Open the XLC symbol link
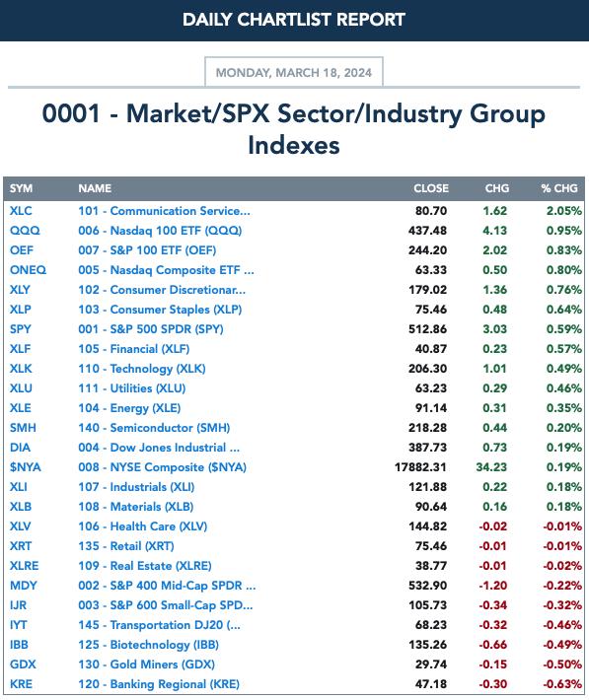 pos(21,211)
